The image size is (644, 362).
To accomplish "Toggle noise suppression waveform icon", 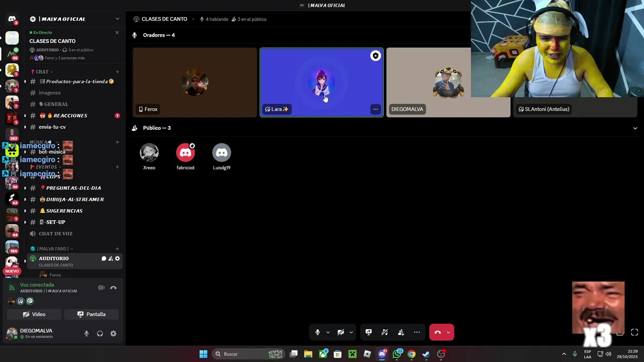I will click(101, 288).
